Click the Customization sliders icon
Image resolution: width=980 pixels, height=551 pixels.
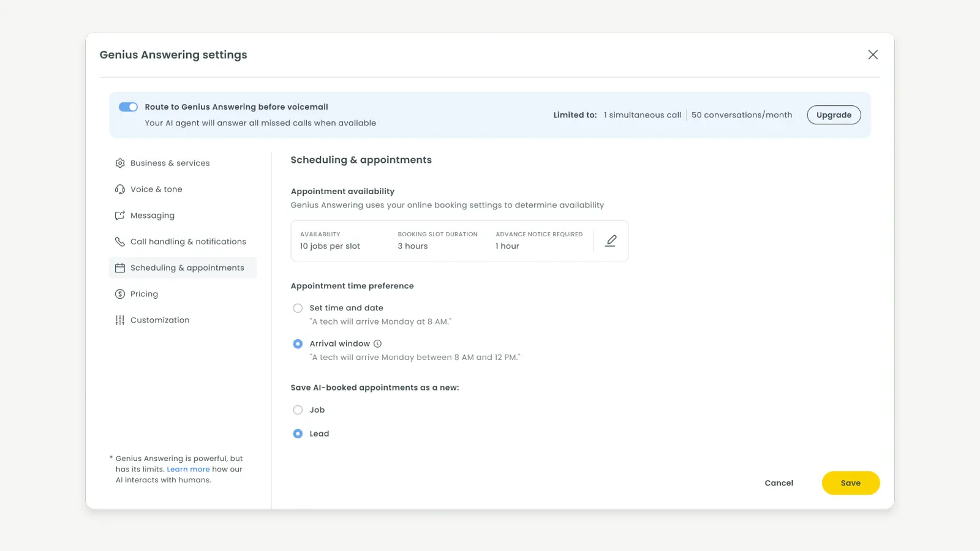(x=120, y=320)
